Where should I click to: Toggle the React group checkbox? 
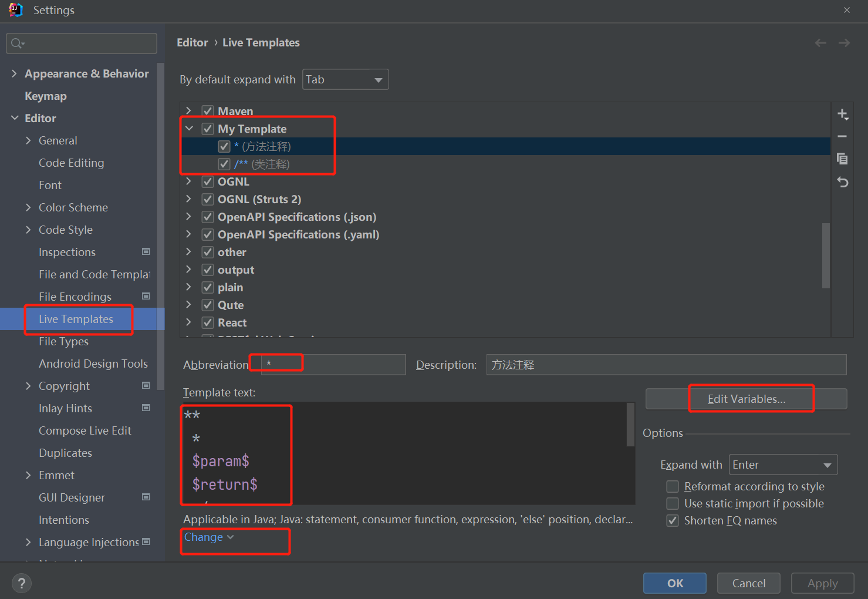pyautogui.click(x=208, y=322)
